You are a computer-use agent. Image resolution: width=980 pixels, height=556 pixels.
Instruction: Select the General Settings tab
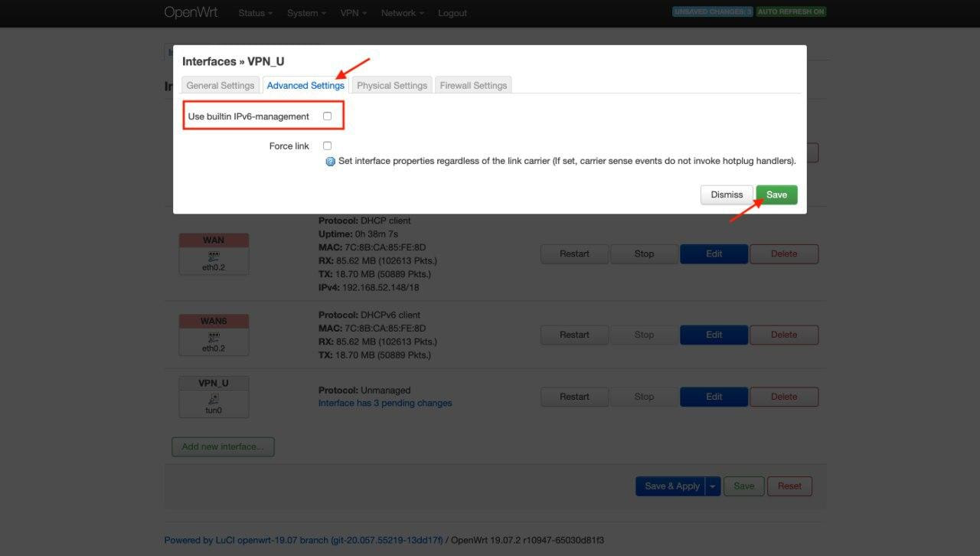[x=220, y=86]
